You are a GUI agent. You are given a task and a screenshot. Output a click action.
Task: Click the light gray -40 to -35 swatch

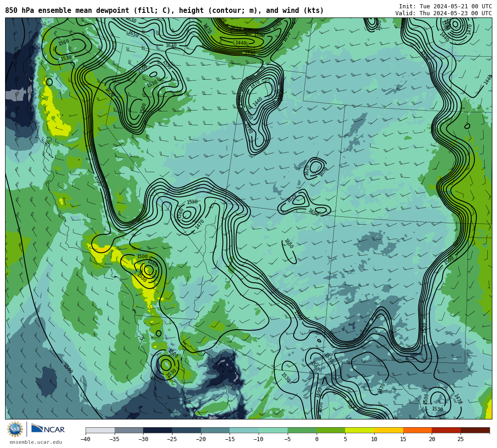point(100,430)
